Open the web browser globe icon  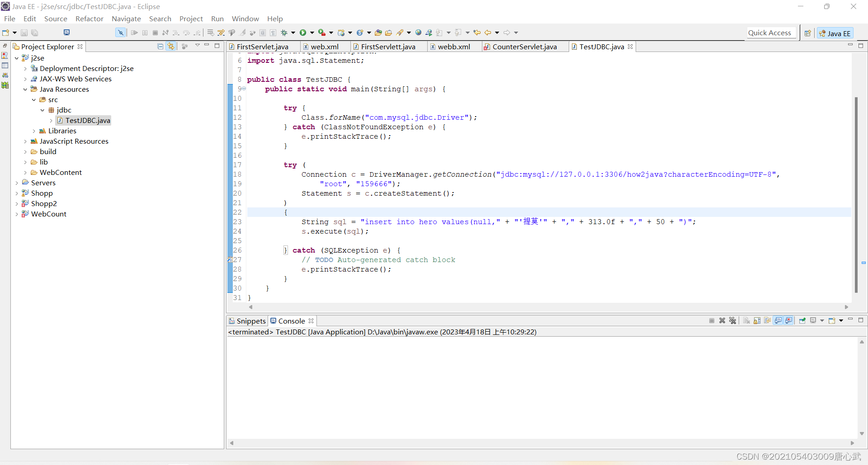[x=419, y=33]
